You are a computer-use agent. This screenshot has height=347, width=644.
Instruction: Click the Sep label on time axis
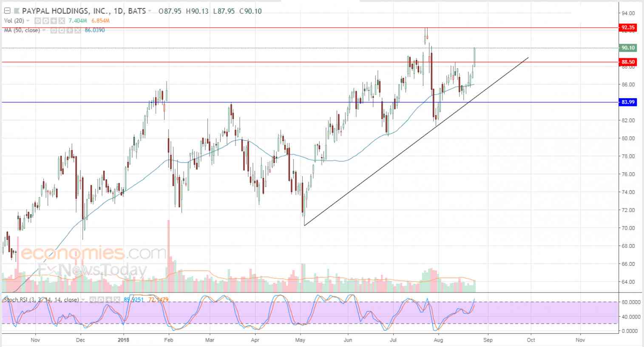[488, 340]
